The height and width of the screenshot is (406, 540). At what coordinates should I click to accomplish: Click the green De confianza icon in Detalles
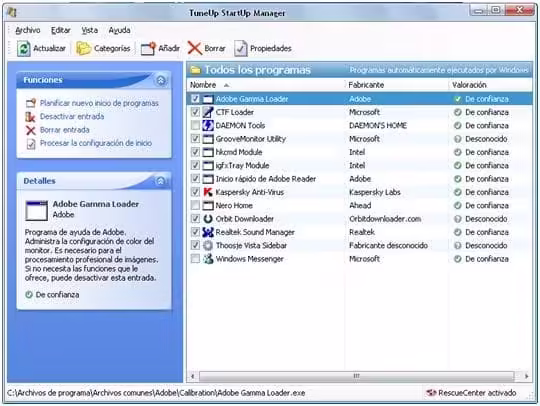tap(29, 294)
